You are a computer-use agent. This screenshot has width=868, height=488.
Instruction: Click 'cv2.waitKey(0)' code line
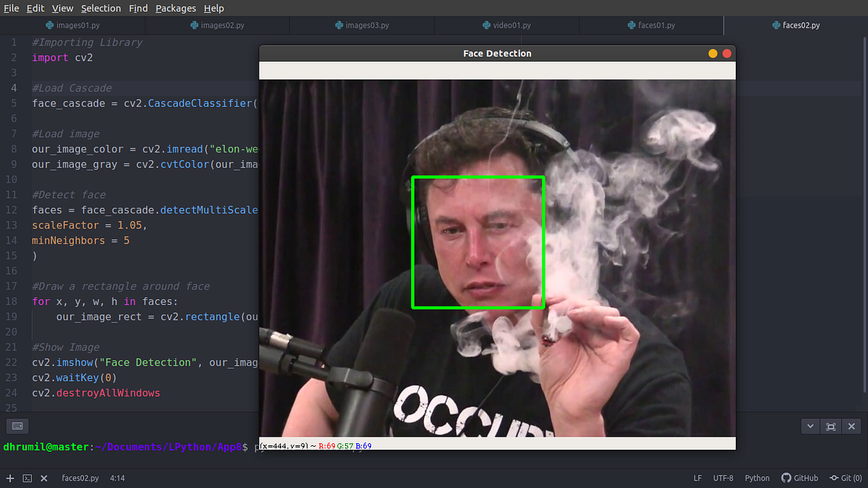click(75, 377)
